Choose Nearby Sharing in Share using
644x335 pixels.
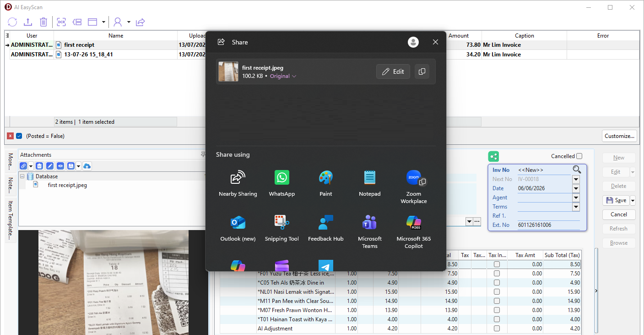click(x=238, y=184)
